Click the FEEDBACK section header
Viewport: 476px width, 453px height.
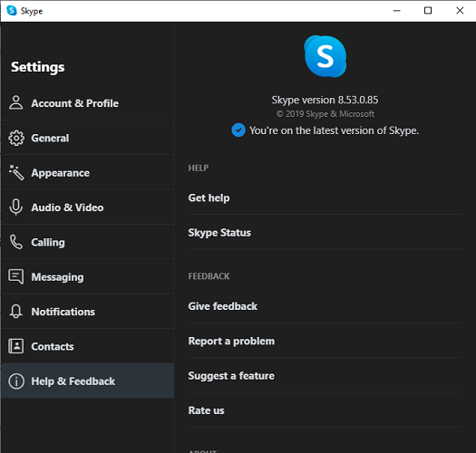209,276
